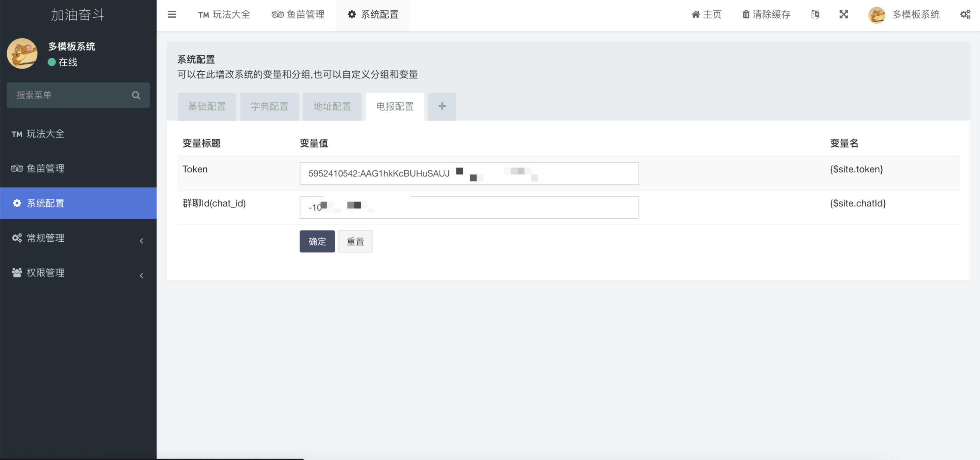
Task: Add a new config group with the plus tab
Action: point(442,106)
